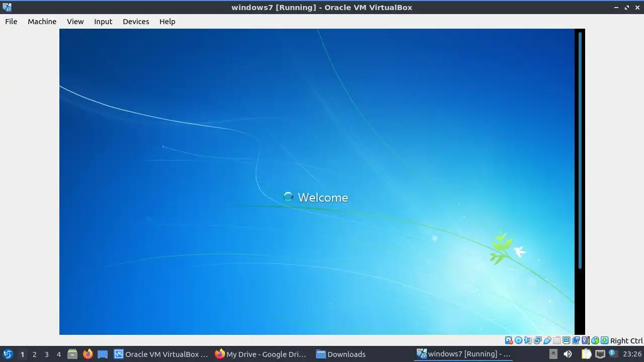
Task: Open the Input menu
Action: pyautogui.click(x=103, y=22)
